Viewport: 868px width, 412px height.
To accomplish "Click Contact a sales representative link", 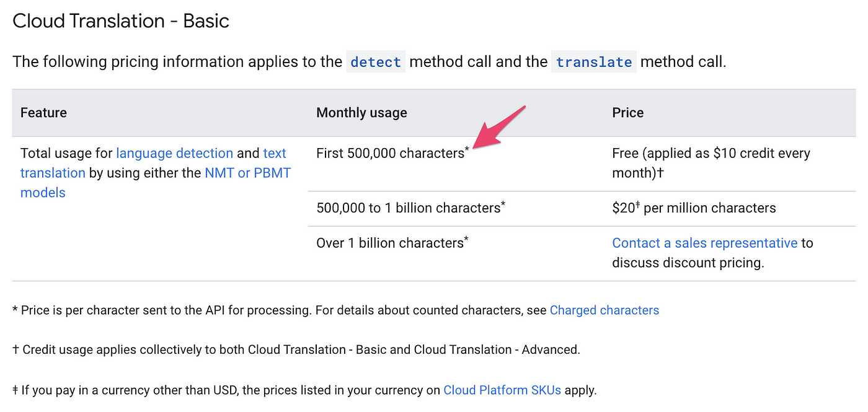I will [704, 243].
